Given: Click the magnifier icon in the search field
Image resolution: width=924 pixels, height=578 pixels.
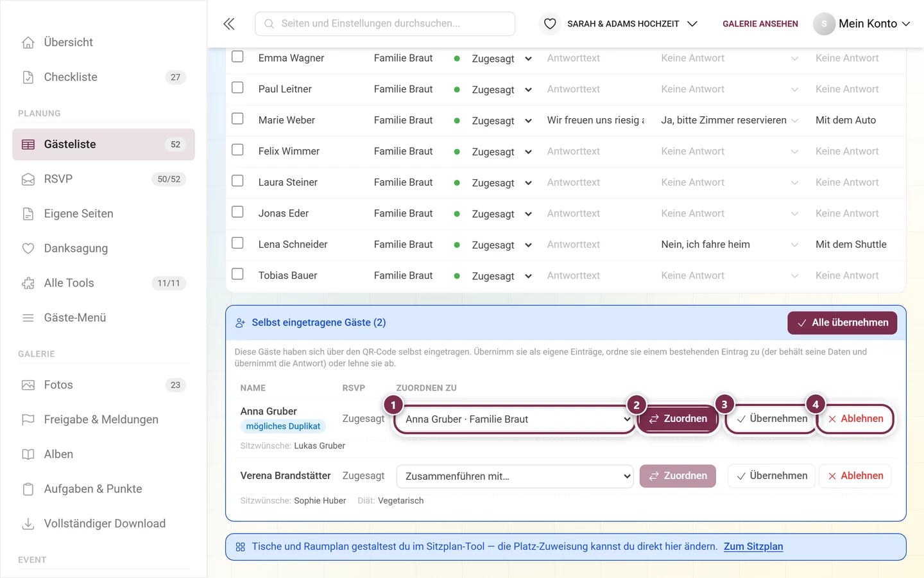Looking at the screenshot, I should point(269,24).
